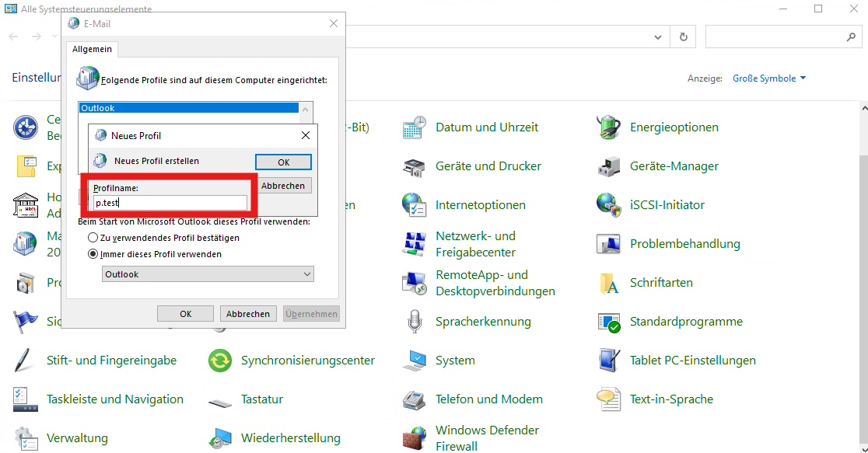Open Schriftarten font icon
This screenshot has width=868, height=453.
tap(608, 283)
